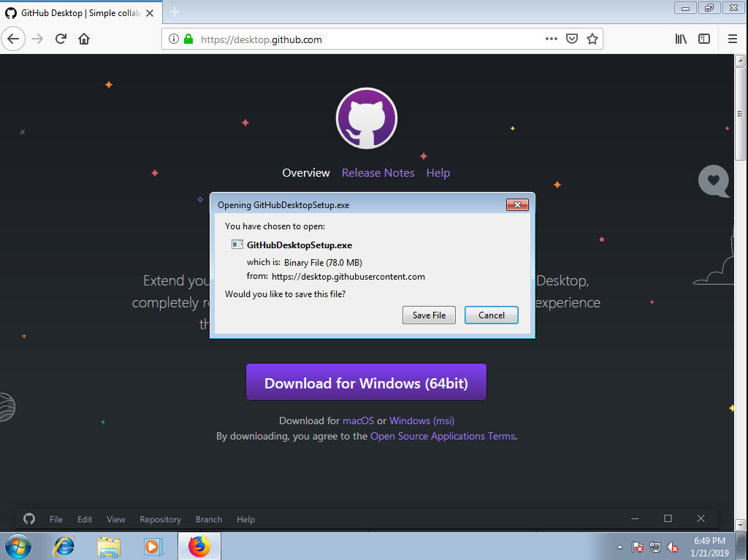Click the 'https://desktop.githubusercontent.com' source text
Image resolution: width=748 pixels, height=560 pixels.
(348, 277)
